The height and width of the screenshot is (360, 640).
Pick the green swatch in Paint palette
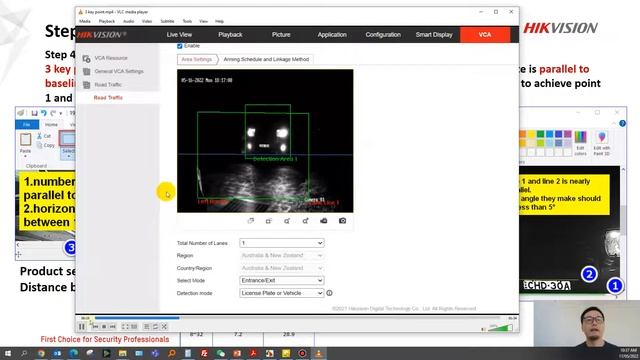(x=540, y=134)
